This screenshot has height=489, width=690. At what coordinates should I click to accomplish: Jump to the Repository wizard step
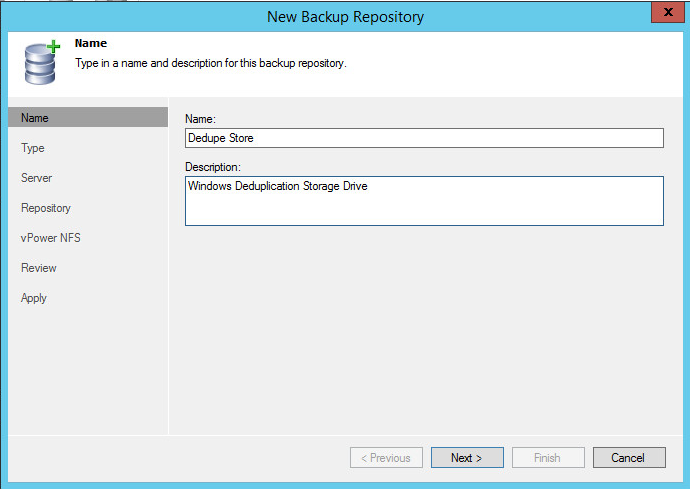click(46, 208)
